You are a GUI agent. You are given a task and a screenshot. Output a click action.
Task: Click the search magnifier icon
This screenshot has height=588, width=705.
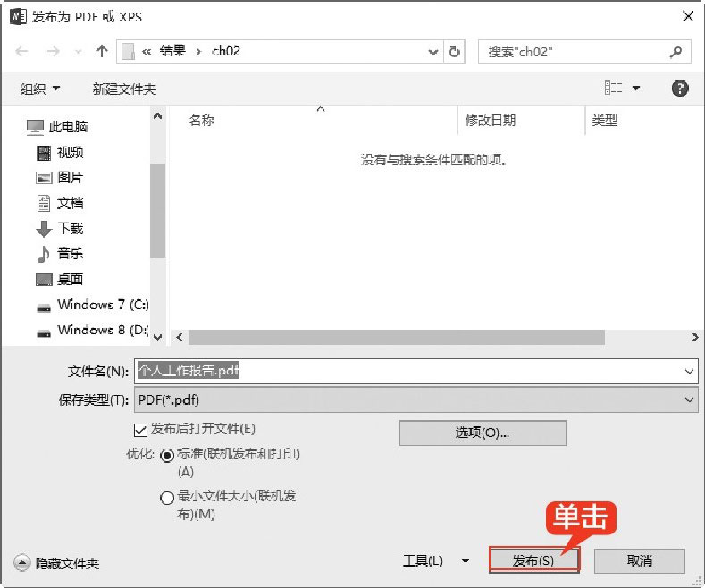tap(676, 52)
